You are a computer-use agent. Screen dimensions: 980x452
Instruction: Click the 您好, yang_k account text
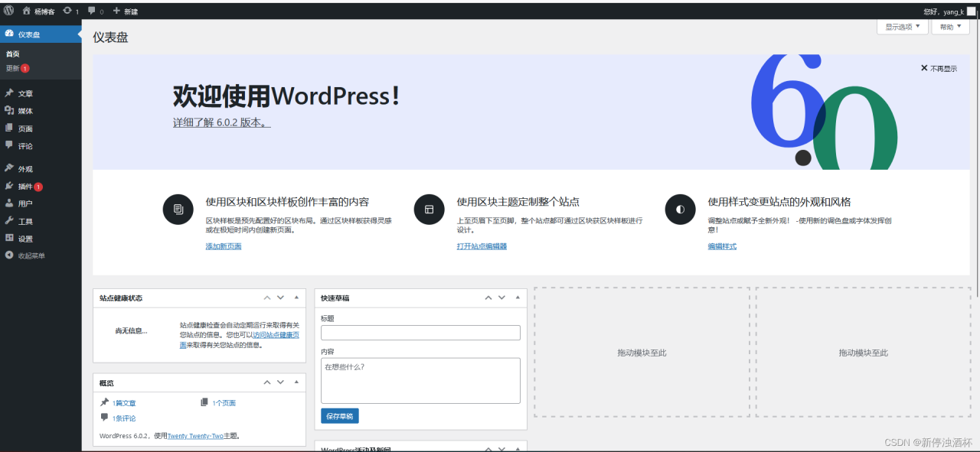click(944, 11)
